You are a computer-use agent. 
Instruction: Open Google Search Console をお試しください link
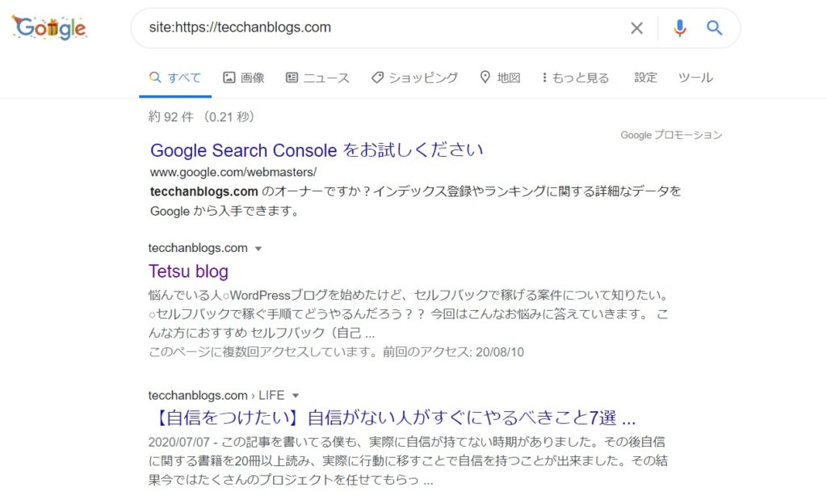pos(317,150)
